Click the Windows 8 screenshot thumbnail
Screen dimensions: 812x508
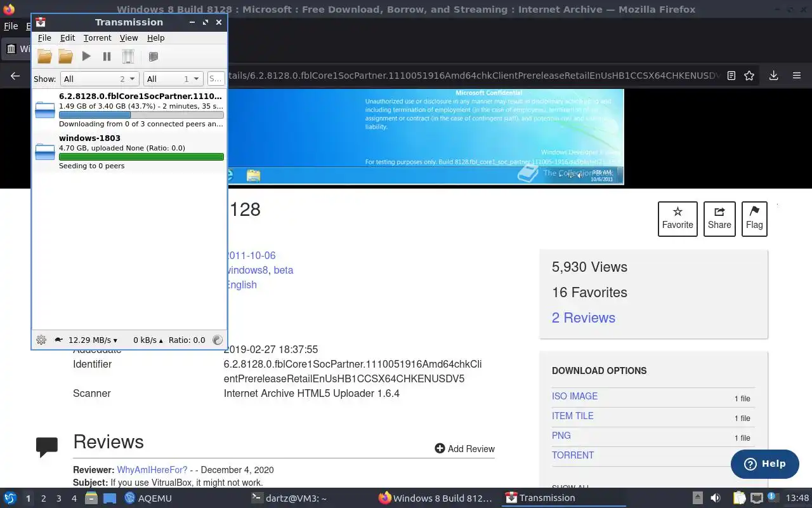[425, 137]
